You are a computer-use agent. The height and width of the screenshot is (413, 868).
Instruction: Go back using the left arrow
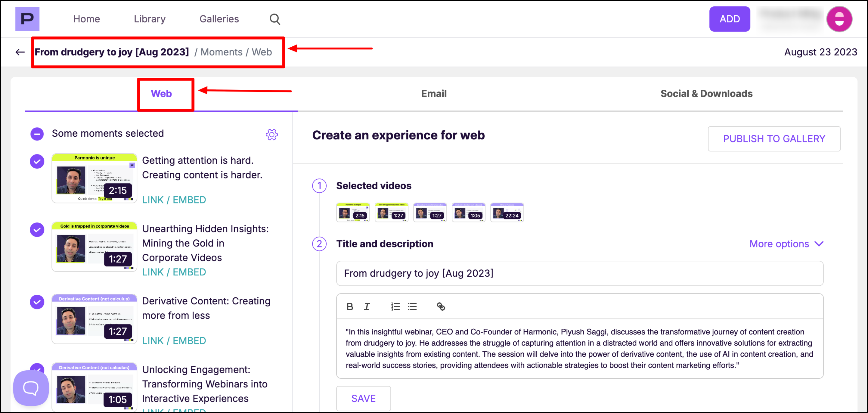(x=20, y=52)
